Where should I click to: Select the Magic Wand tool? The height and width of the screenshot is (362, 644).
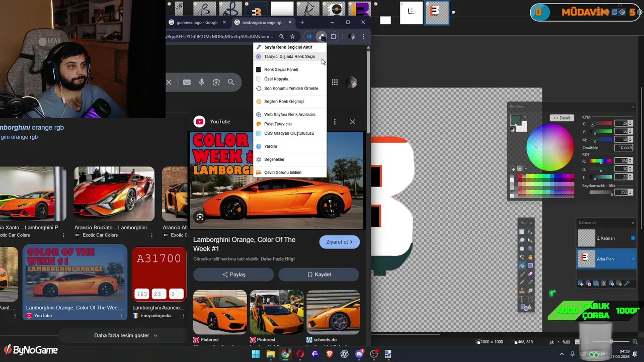pos(522,257)
